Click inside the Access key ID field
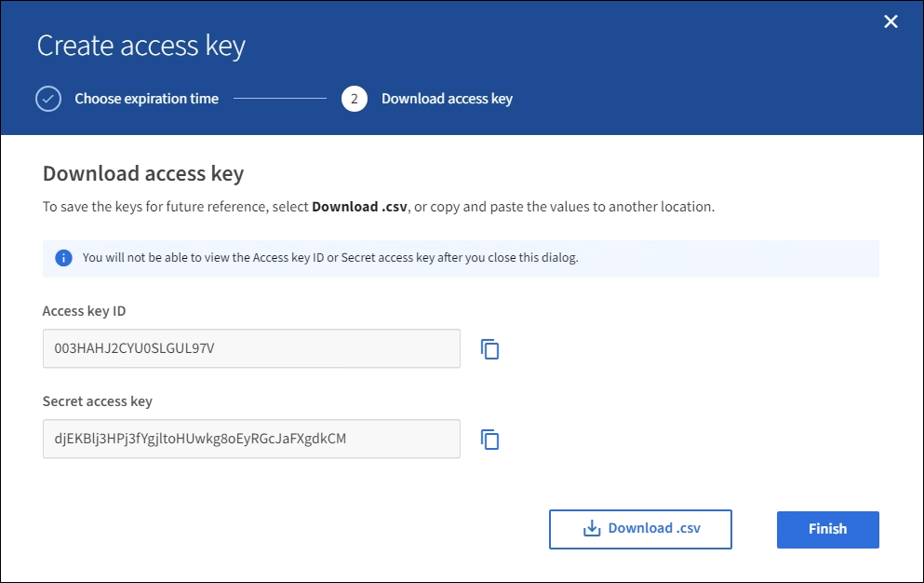Screen dimensions: 924x583 (x=251, y=348)
